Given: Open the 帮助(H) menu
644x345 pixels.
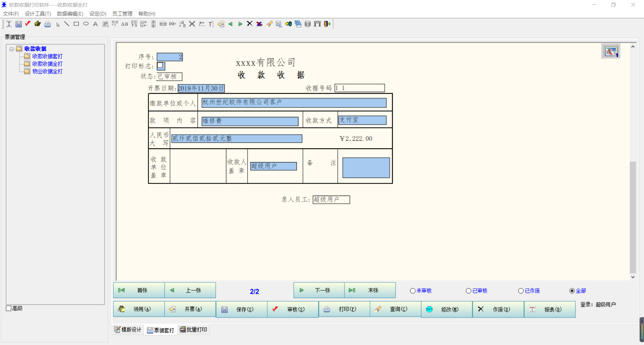Looking at the screenshot, I should [147, 14].
